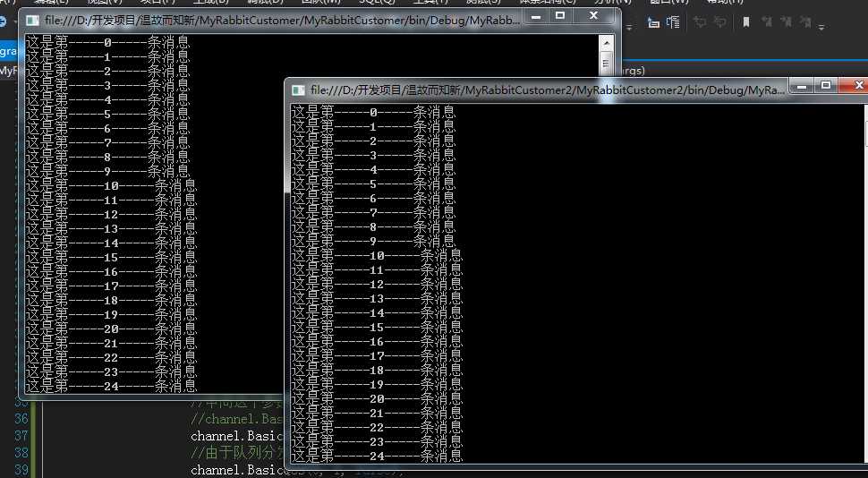Image resolution: width=868 pixels, height=478 pixels.
Task: Uncomment the selected lines toolbar icon
Action: [x=673, y=22]
